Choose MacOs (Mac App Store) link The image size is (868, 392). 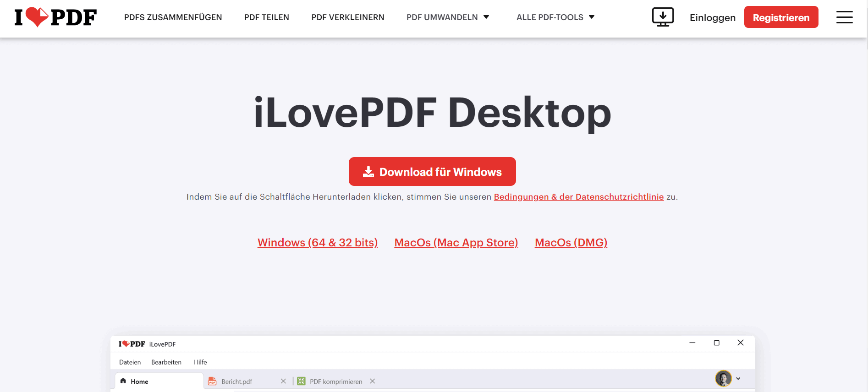[x=456, y=243]
